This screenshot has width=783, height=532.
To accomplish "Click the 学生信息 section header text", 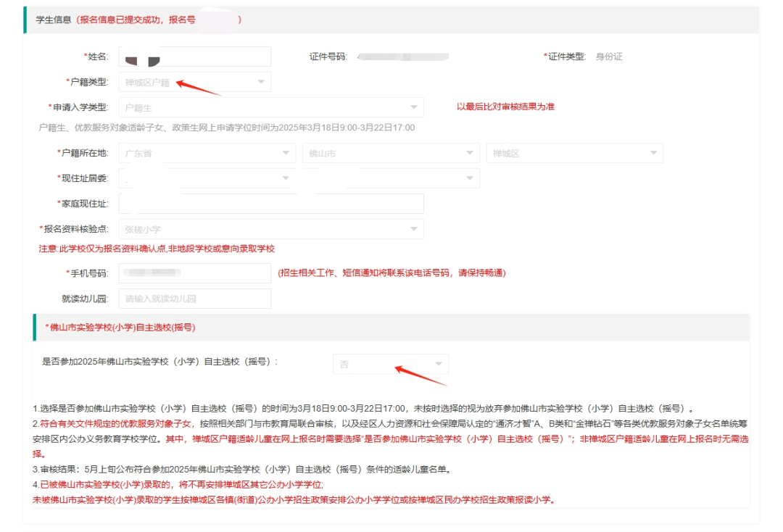I will [54, 20].
